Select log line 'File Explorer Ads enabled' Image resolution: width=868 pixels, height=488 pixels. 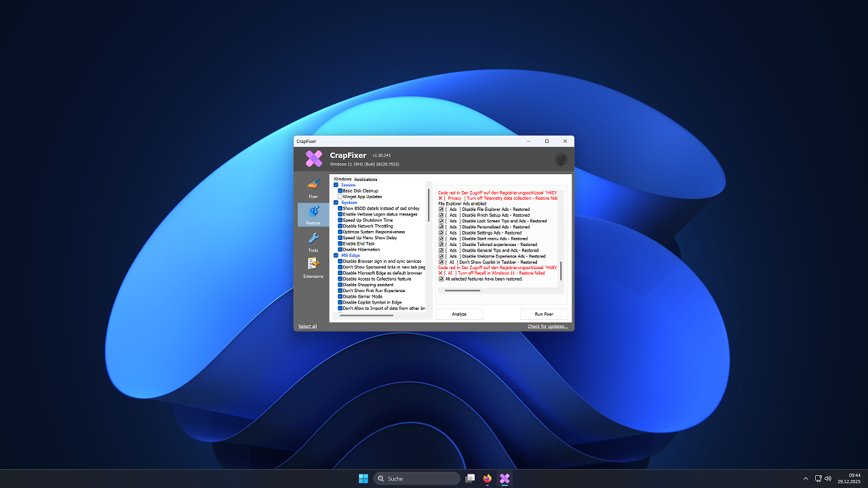pos(462,203)
